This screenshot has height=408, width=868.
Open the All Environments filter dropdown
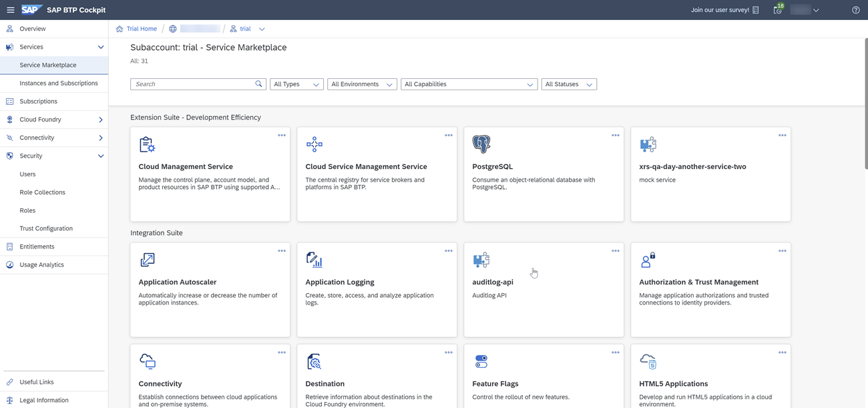pyautogui.click(x=362, y=84)
